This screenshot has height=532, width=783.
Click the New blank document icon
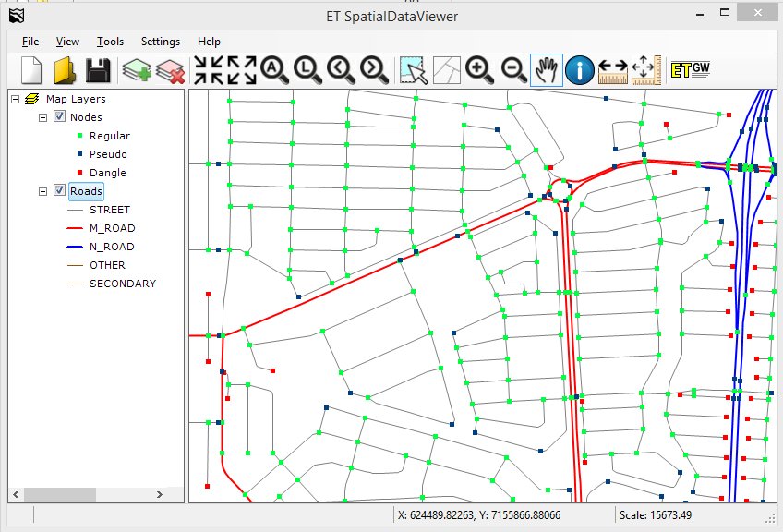[32, 71]
